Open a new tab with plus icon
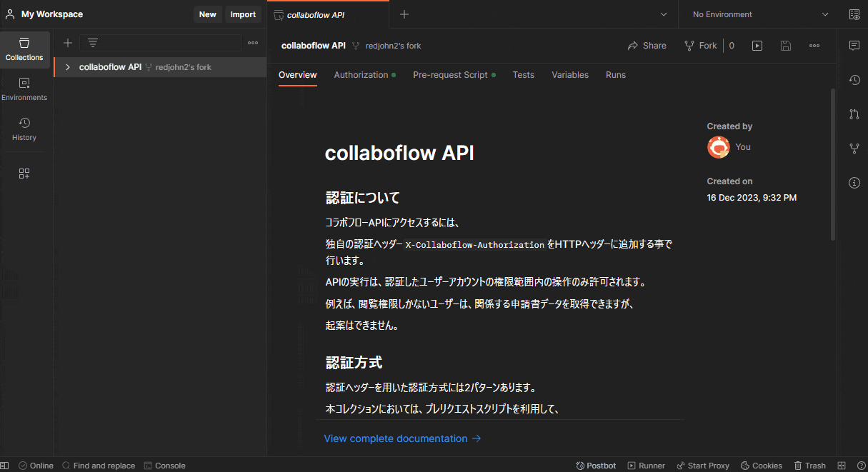Viewport: 868px width, 472px height. tap(404, 14)
